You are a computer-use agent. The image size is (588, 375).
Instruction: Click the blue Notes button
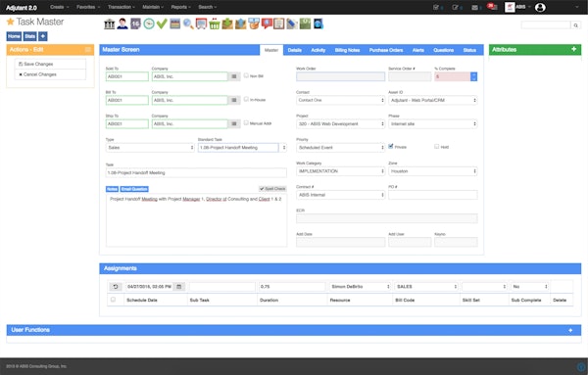112,189
